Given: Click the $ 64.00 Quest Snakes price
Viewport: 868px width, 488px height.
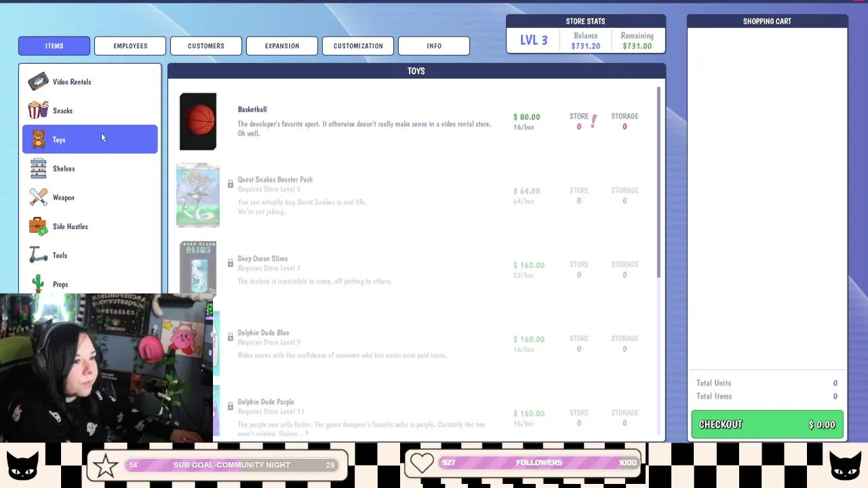Looking at the screenshot, I should [x=527, y=191].
